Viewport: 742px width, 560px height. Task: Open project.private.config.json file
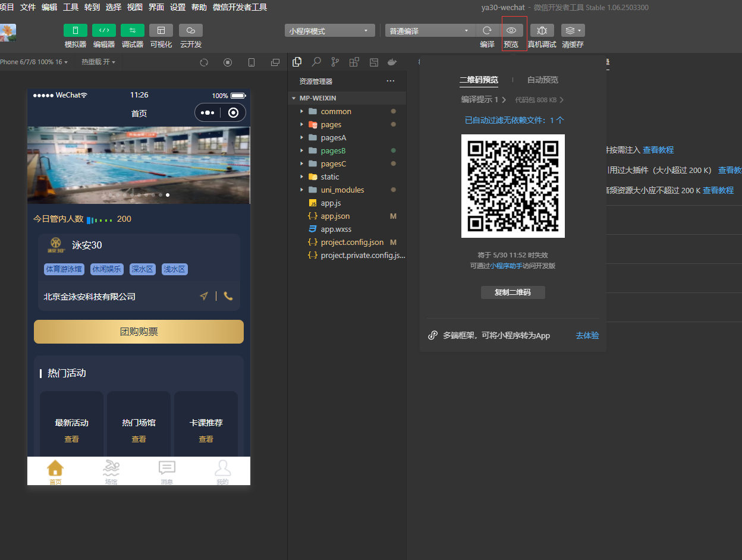347,255
